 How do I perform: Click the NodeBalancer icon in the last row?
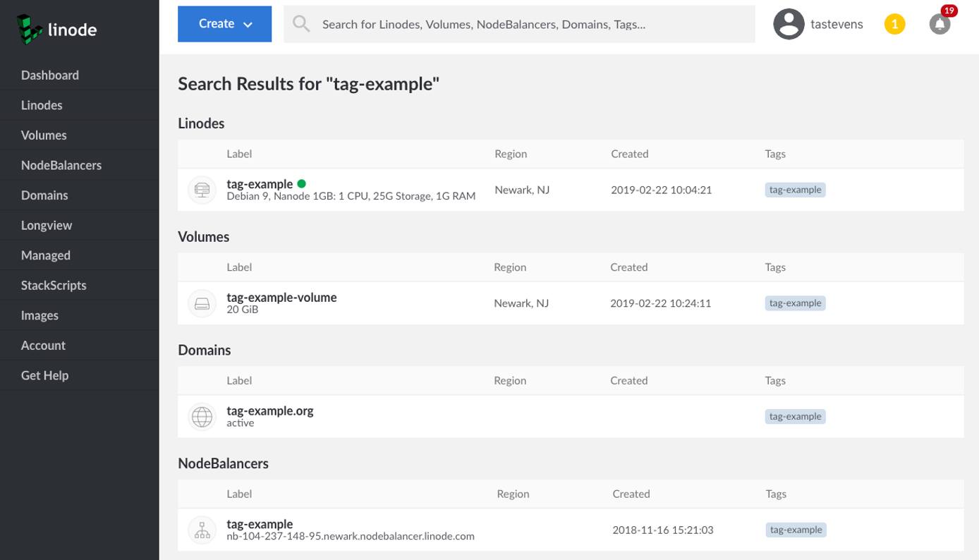pyautogui.click(x=202, y=530)
